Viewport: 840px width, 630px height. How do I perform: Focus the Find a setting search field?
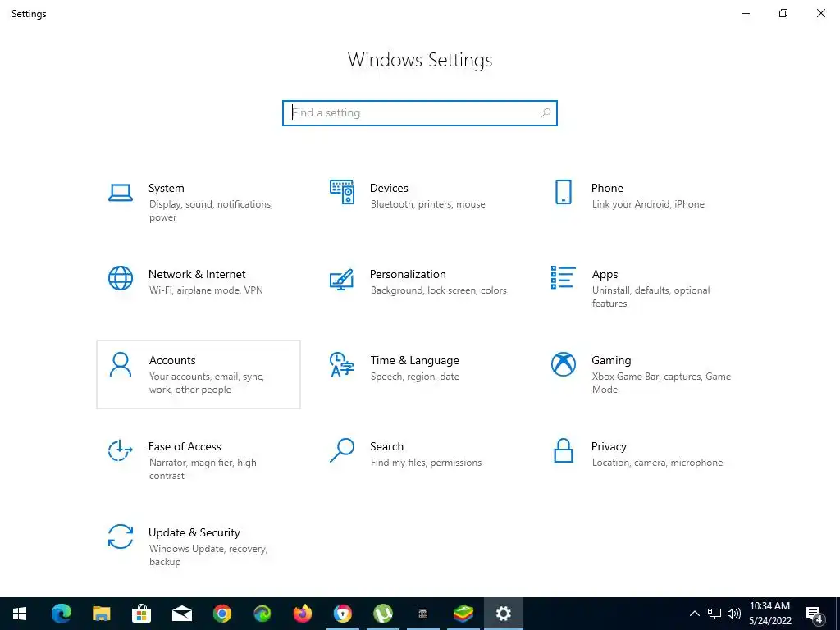coord(419,113)
